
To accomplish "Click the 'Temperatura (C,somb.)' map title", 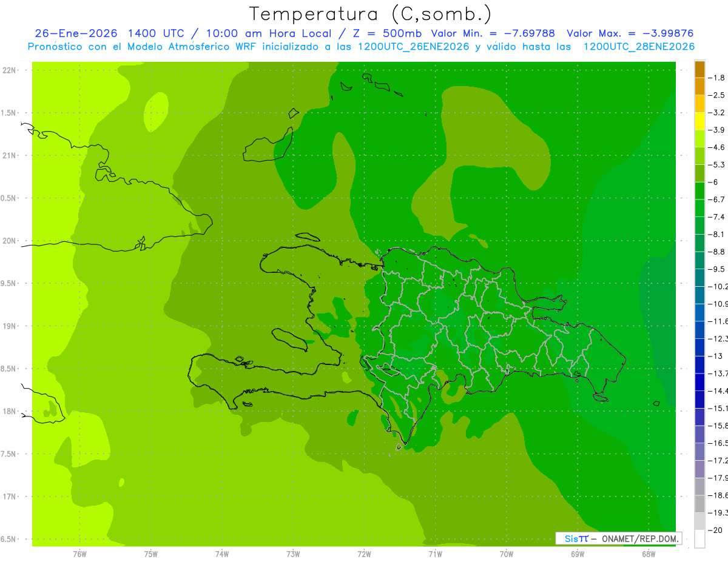I will click(370, 14).
